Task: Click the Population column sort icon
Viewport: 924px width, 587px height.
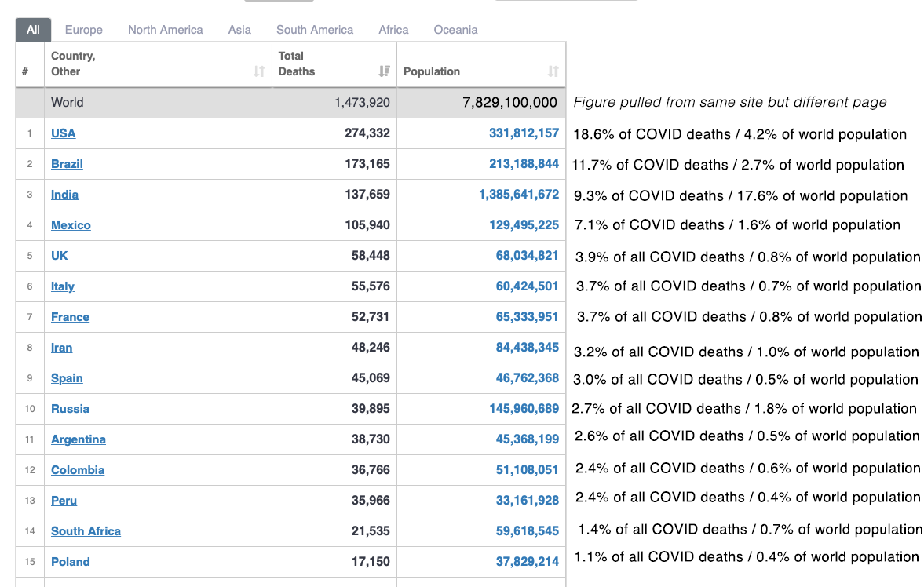Action: (553, 71)
